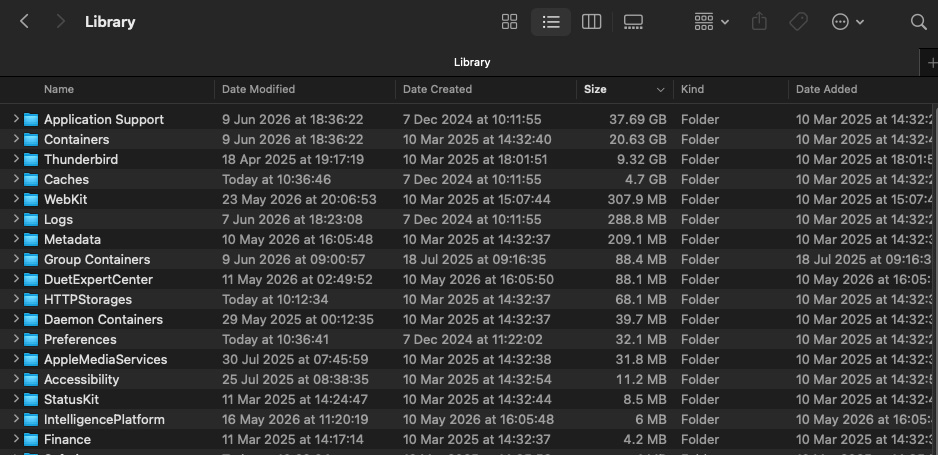This screenshot has height=455, width=938.
Task: Expand the Daemon Containers folder
Action: [16, 320]
